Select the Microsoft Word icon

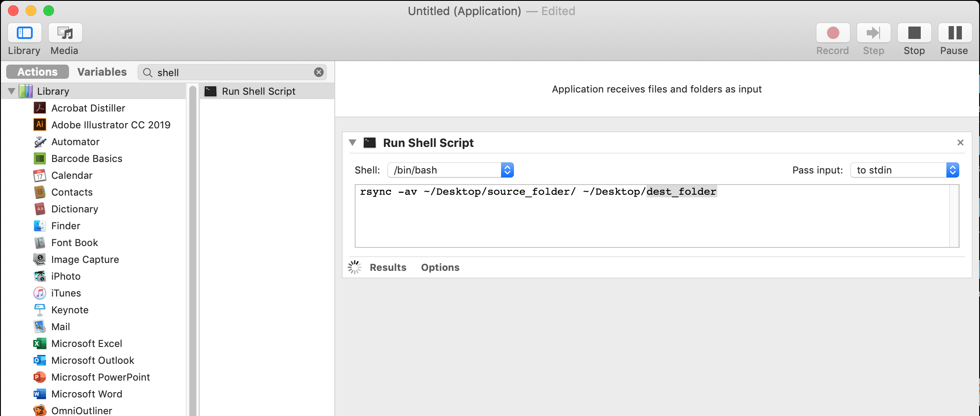(x=40, y=394)
